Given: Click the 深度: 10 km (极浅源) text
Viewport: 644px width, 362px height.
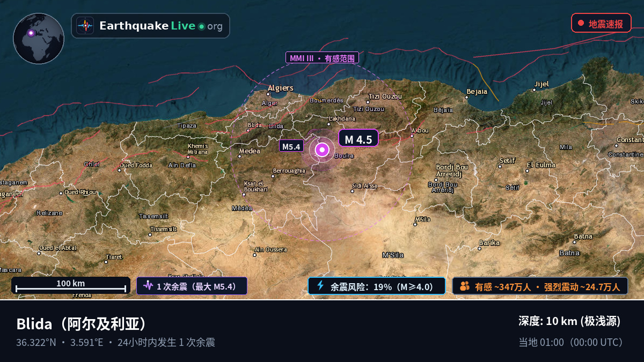Looking at the screenshot, I should point(569,321).
